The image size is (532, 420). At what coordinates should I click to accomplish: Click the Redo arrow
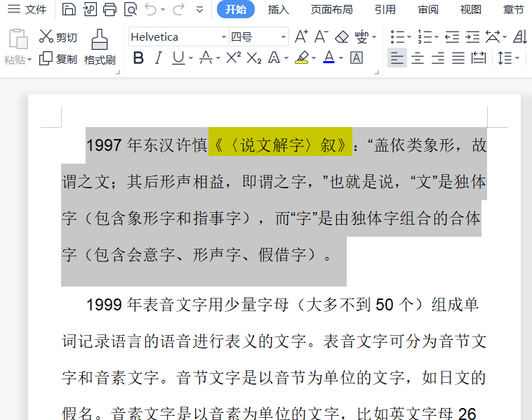pos(178,9)
